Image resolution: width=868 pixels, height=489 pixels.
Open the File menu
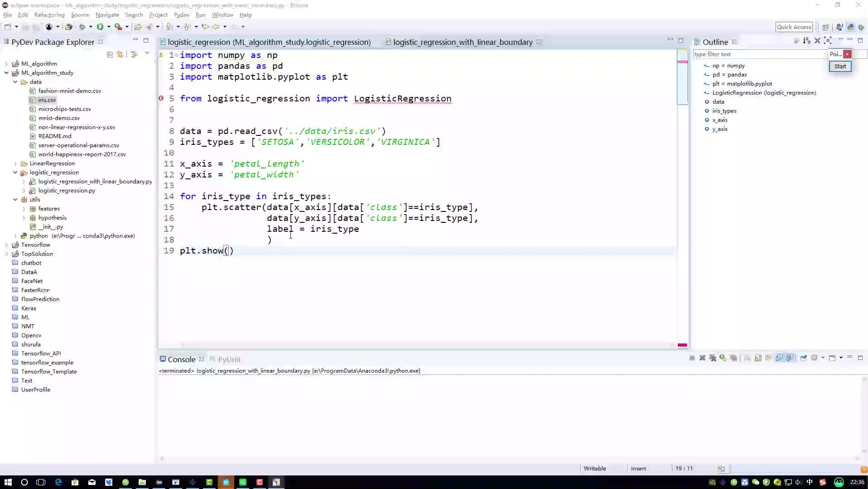point(7,14)
